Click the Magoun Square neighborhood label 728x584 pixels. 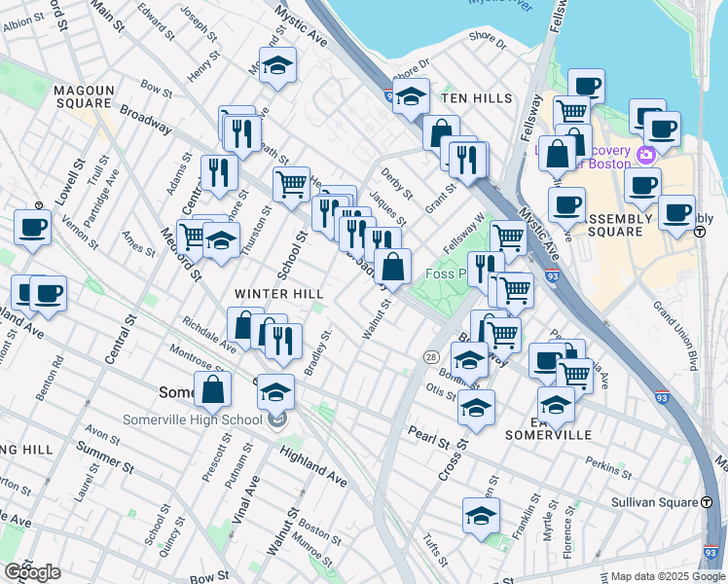click(x=84, y=96)
